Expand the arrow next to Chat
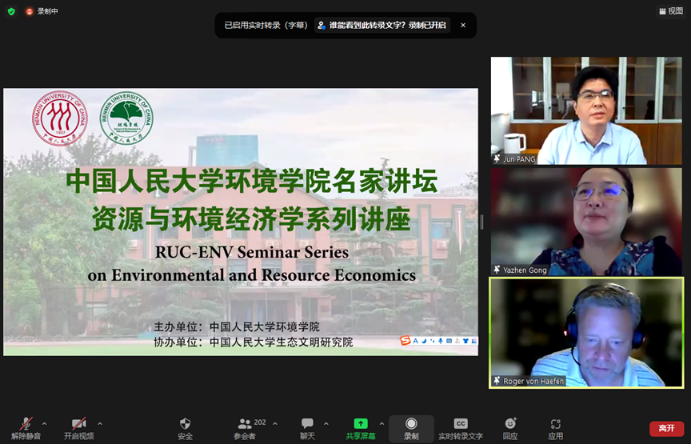Image resolution: width=692 pixels, height=444 pixels. coord(327,424)
